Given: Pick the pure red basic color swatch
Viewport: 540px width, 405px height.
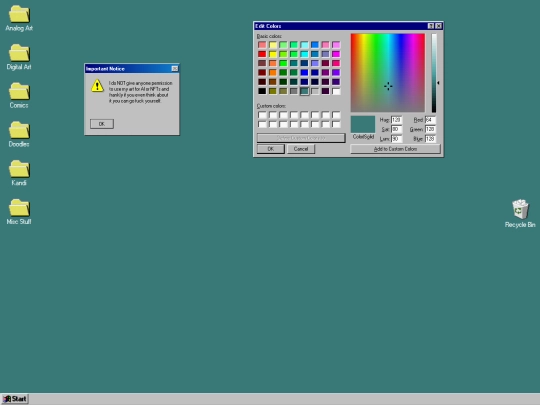Looking at the screenshot, I should coord(262,54).
